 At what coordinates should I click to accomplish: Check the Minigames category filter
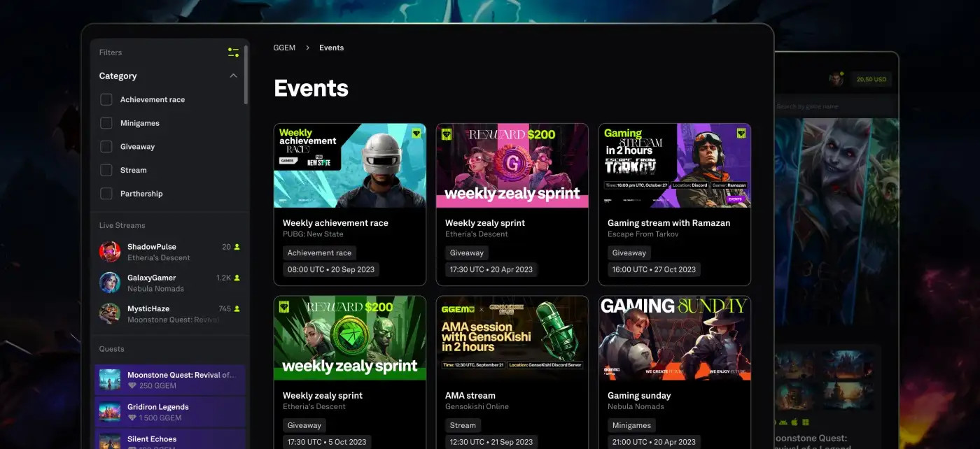click(106, 123)
